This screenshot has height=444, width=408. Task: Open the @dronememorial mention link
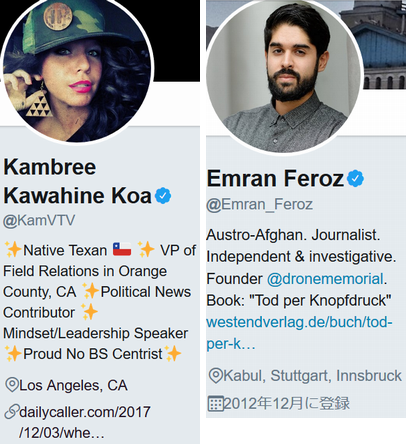[x=325, y=279]
